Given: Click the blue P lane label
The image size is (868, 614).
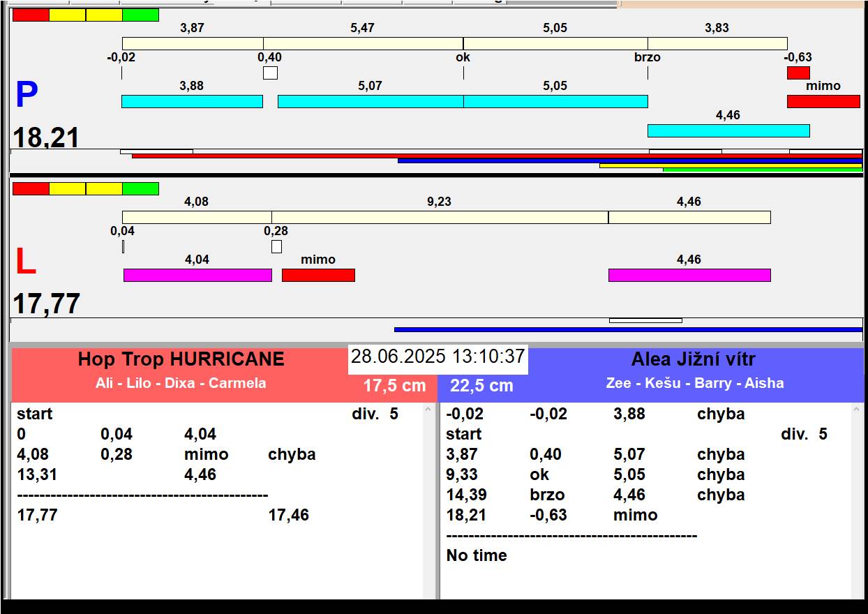Looking at the screenshot, I should (27, 96).
